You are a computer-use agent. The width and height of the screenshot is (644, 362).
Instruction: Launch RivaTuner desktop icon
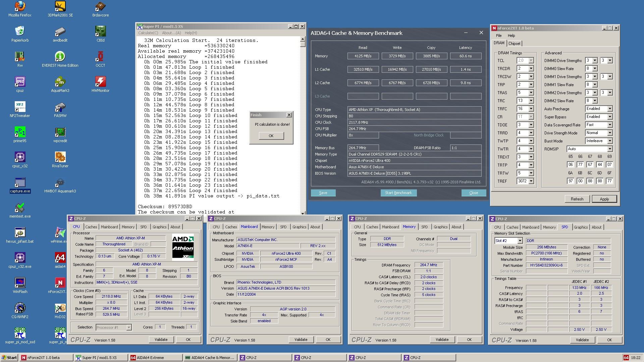(60, 160)
